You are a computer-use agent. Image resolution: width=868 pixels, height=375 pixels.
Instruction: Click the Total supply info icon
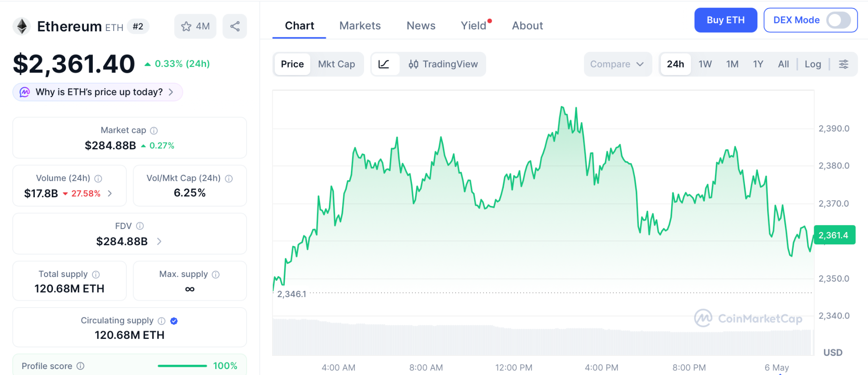pyautogui.click(x=96, y=274)
